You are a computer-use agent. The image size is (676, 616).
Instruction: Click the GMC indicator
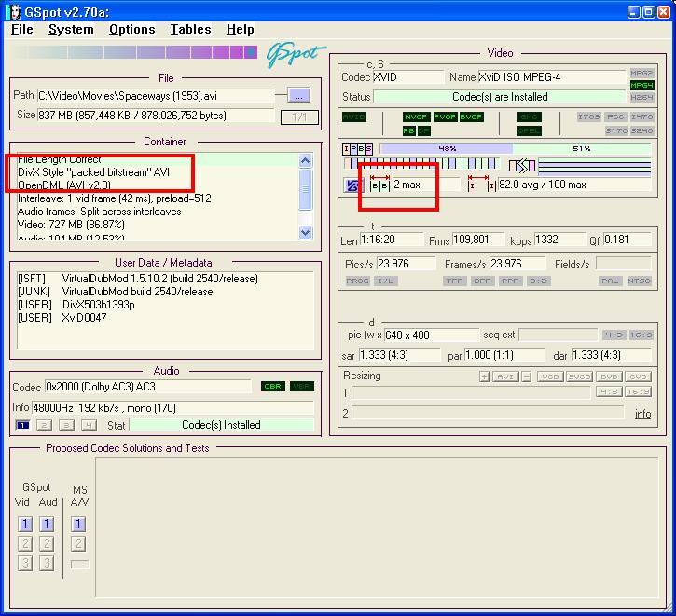point(529,116)
